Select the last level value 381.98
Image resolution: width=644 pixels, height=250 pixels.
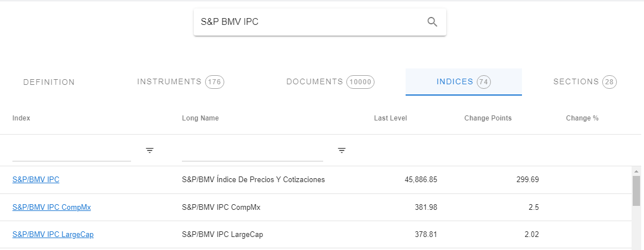pyautogui.click(x=426, y=207)
